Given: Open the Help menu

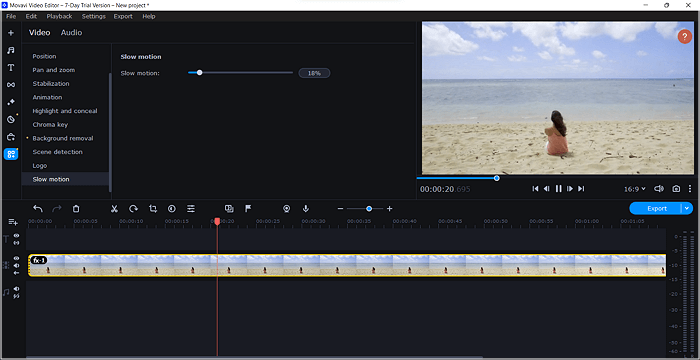Looking at the screenshot, I should click(x=149, y=16).
